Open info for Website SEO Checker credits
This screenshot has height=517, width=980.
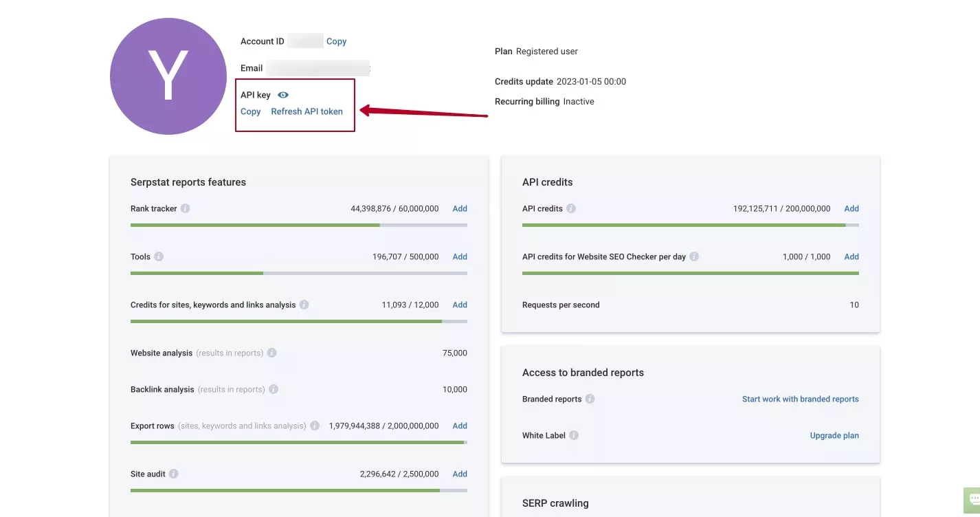click(694, 256)
